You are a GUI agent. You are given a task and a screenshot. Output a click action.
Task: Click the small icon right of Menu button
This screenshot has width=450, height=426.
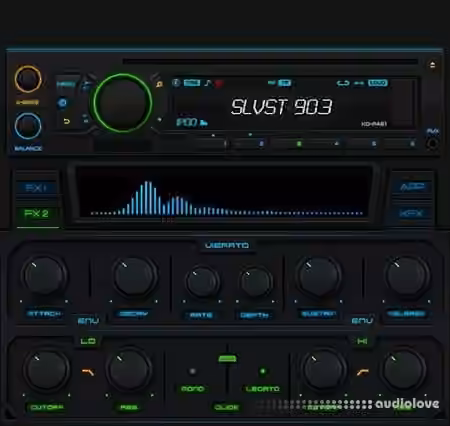coord(86,84)
